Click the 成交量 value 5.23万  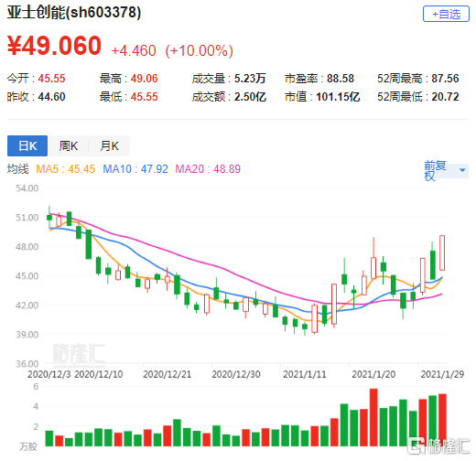click(x=250, y=79)
